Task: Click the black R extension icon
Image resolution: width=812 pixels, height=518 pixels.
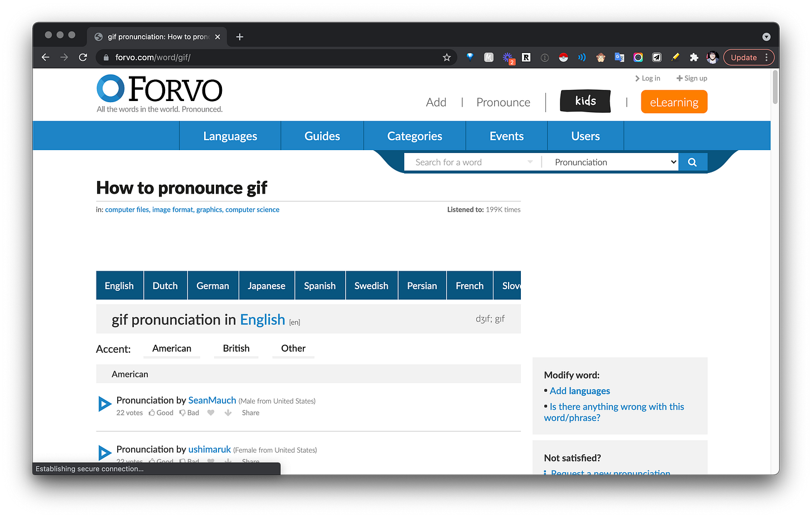Action: tap(526, 57)
